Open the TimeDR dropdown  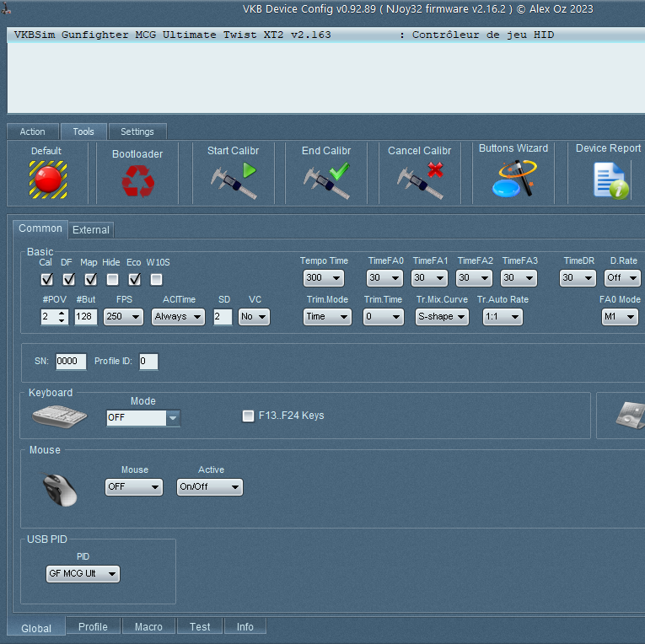(578, 278)
